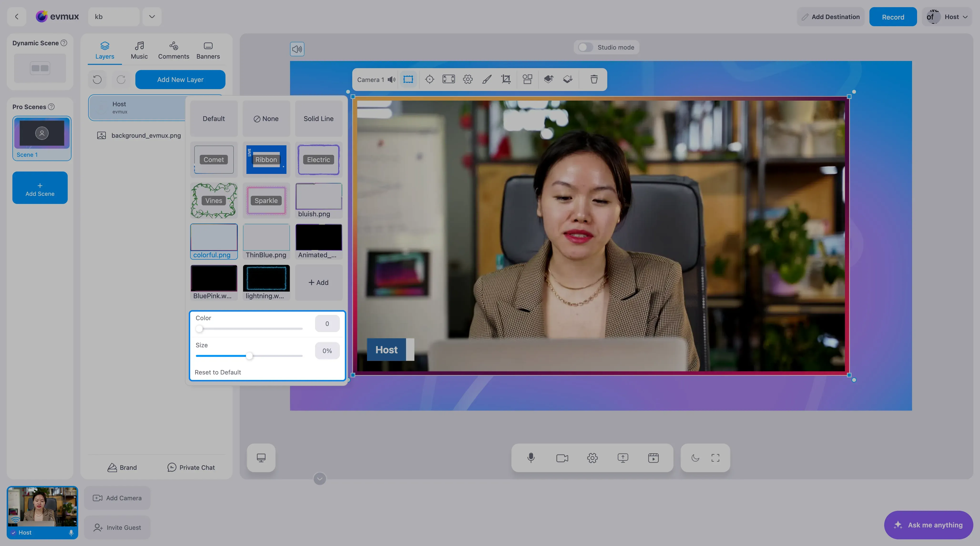Click the Record button
The image size is (980, 546).
click(893, 17)
